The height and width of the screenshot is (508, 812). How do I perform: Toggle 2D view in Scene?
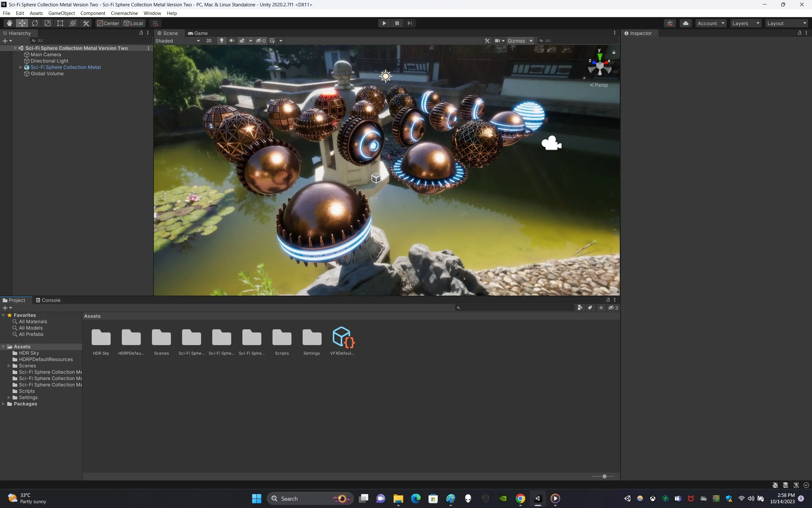point(209,41)
